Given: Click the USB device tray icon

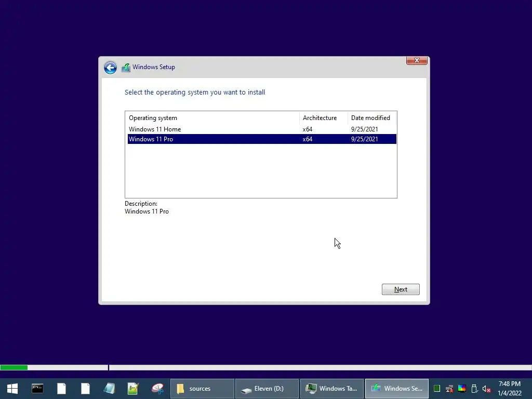Looking at the screenshot, I should click(x=474, y=389).
